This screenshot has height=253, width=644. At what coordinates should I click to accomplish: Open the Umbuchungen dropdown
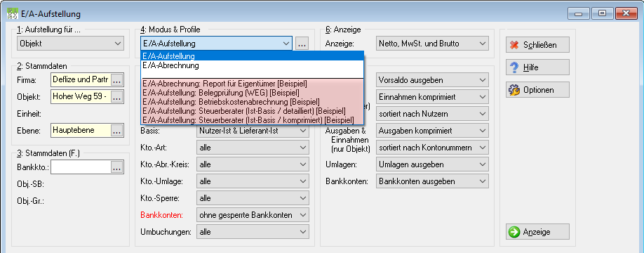(x=253, y=232)
